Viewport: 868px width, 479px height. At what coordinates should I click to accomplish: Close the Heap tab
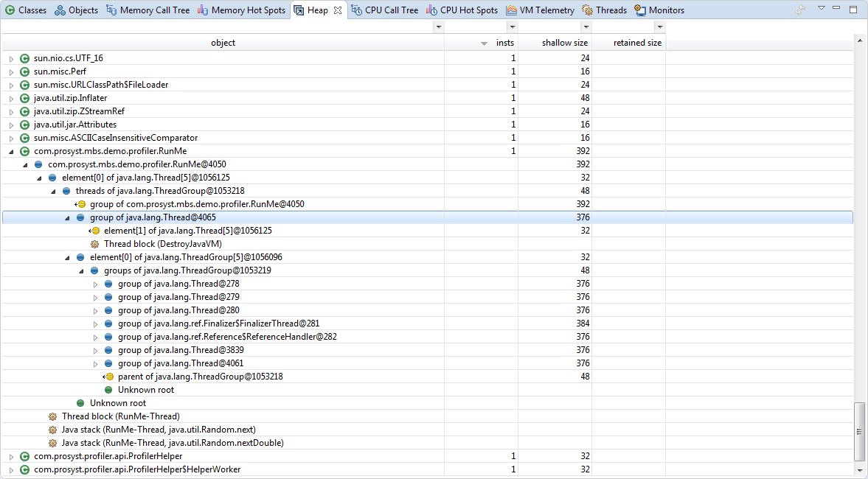[338, 10]
